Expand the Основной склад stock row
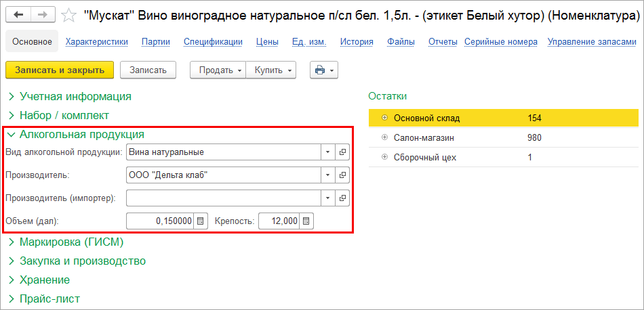Image resolution: width=644 pixels, height=310 pixels. 385,118
